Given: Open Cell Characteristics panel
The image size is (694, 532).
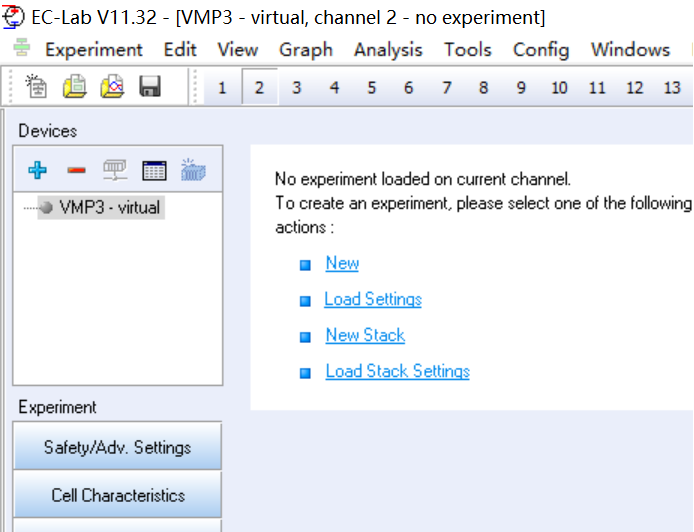Looking at the screenshot, I should [117, 495].
